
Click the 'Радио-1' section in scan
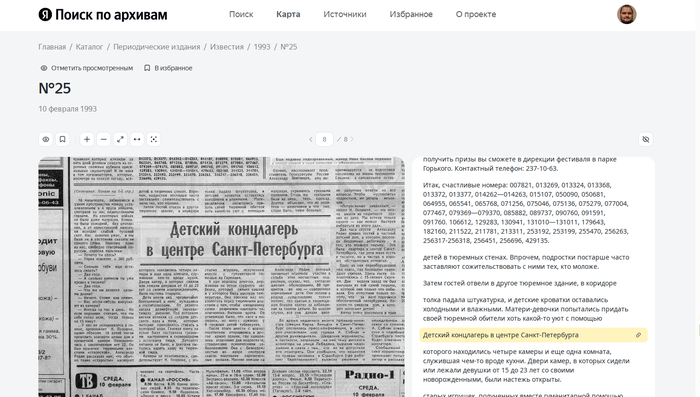(x=370, y=375)
